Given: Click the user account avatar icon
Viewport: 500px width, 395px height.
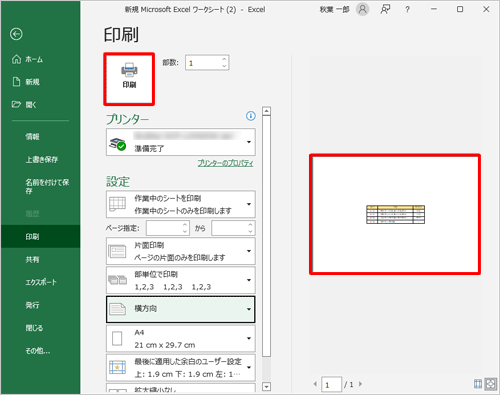Looking at the screenshot, I should [x=362, y=9].
